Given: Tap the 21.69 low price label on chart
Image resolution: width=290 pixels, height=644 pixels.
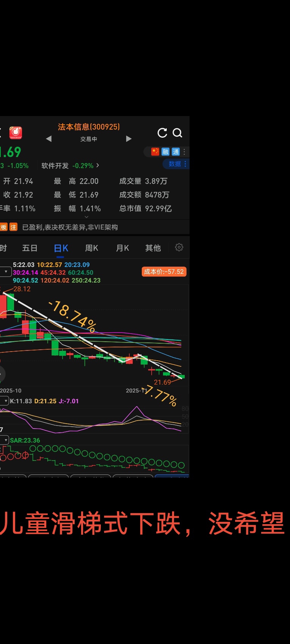Looking at the screenshot, I should (x=162, y=382).
